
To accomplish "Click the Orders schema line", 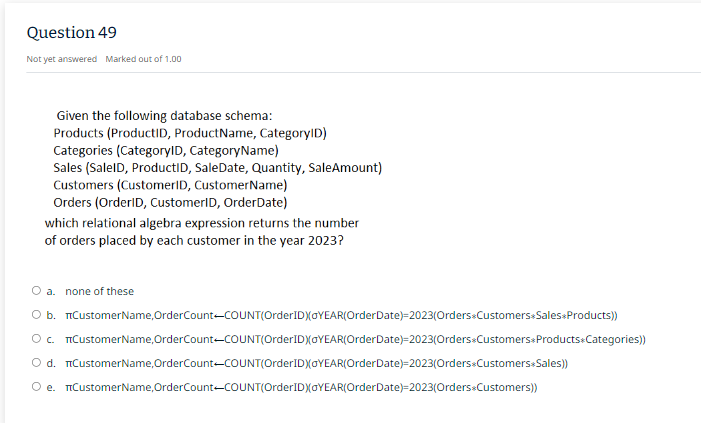I will (170, 203).
